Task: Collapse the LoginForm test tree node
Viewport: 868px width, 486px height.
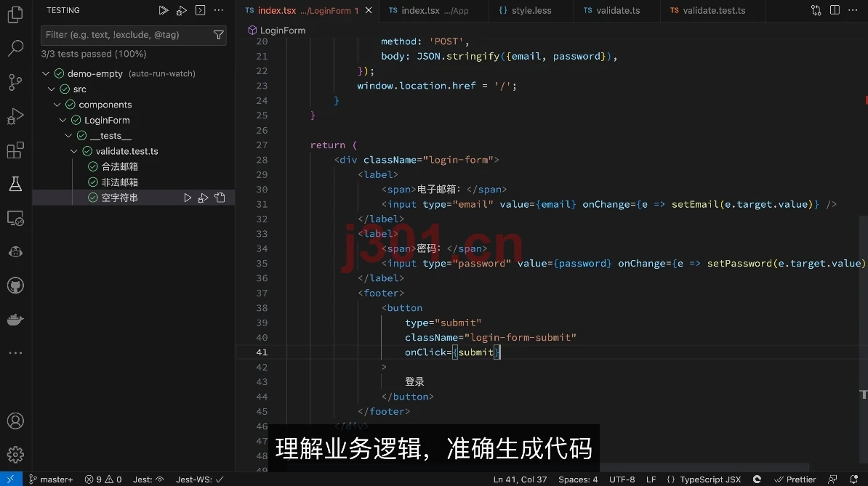Action: coord(63,120)
